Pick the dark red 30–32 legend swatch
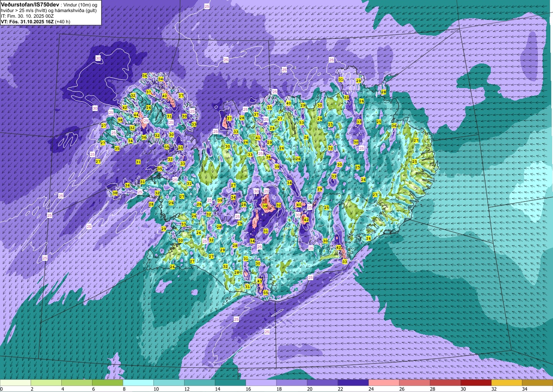Viewport: 553px width, 392px height. coord(476,383)
